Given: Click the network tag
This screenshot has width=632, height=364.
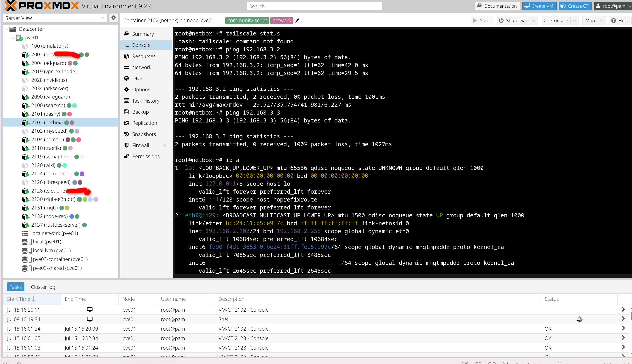Looking at the screenshot, I should 282,21.
